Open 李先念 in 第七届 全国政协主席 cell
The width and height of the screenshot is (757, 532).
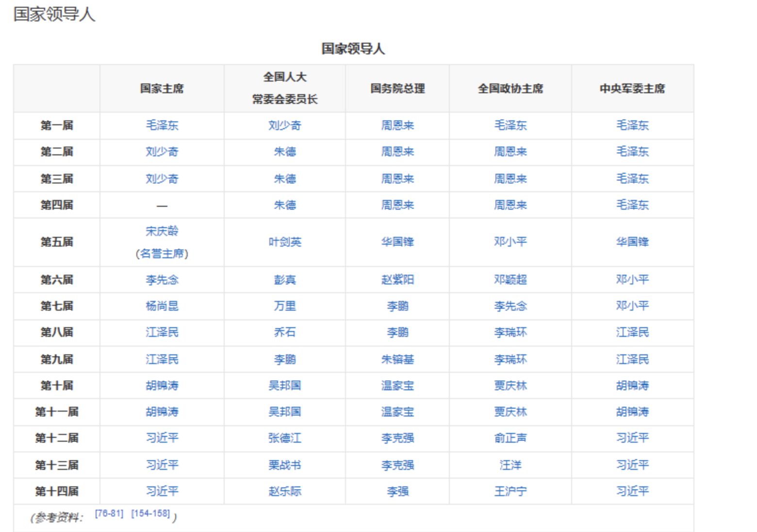coord(510,306)
